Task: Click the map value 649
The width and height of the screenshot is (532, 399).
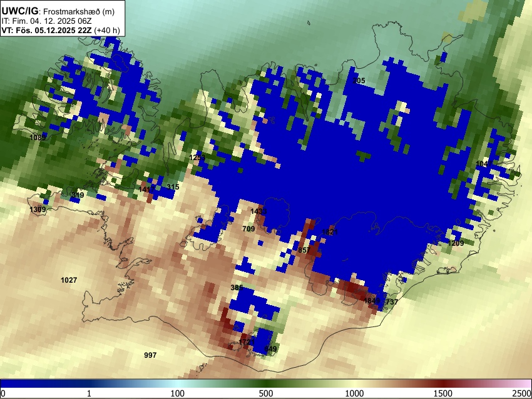Action: tap(270, 349)
